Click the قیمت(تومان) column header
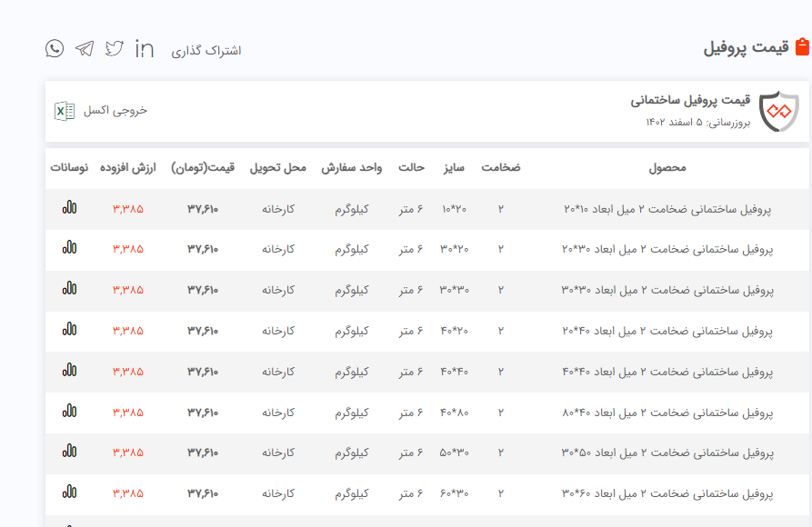 203,168
